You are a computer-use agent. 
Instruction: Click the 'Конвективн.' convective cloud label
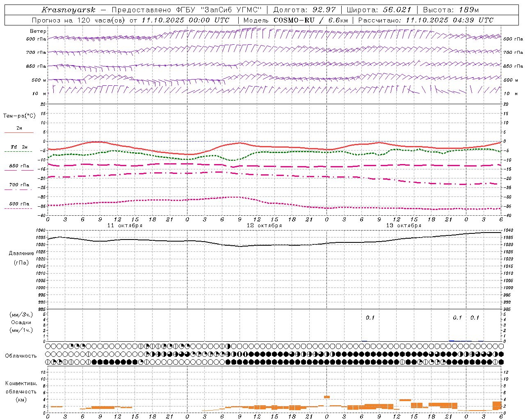[x=21, y=383]
